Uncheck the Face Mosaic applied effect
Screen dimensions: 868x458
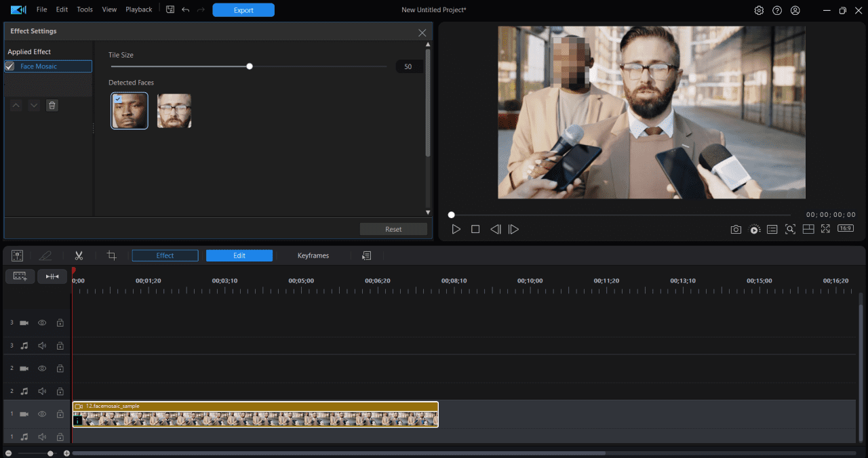(x=9, y=66)
